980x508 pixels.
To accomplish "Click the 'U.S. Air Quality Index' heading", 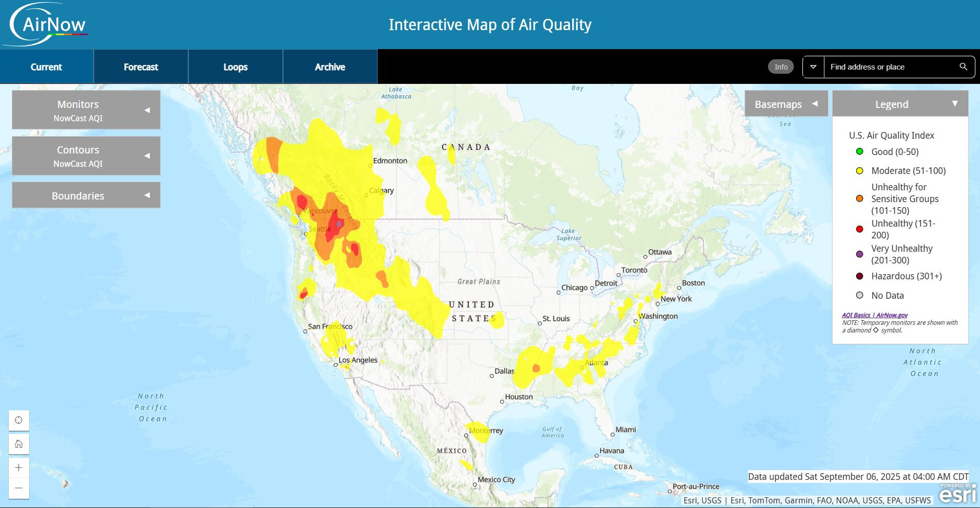I will pyautogui.click(x=891, y=136).
